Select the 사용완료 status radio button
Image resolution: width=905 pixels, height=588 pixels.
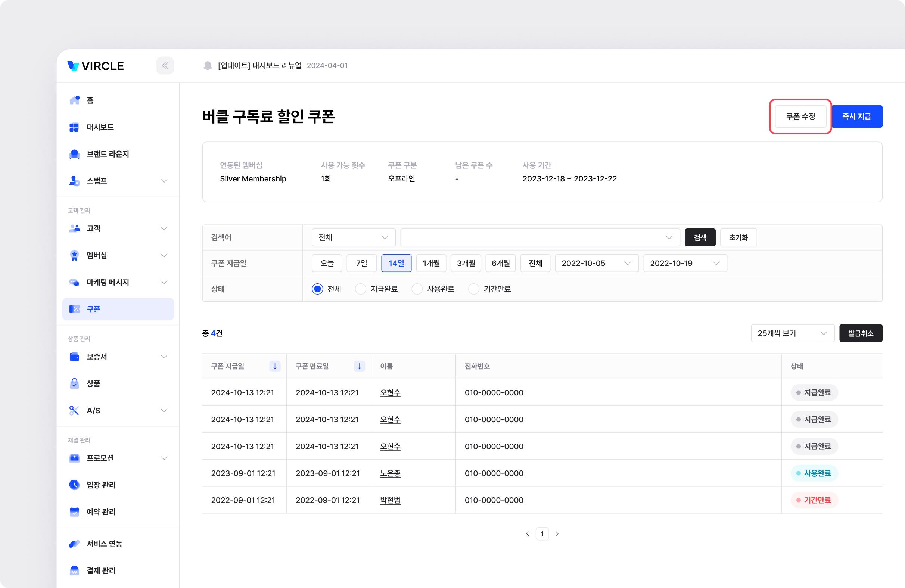click(417, 289)
